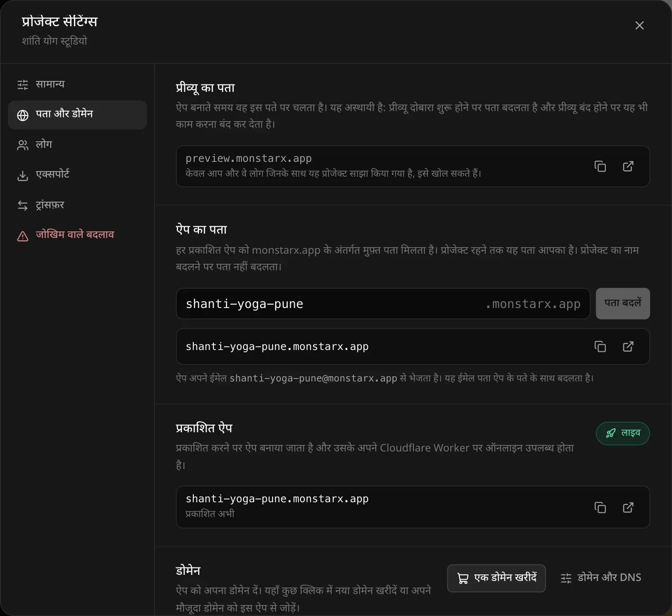Select the shanti-yoga-pune@monstarx.app email text

click(313, 378)
